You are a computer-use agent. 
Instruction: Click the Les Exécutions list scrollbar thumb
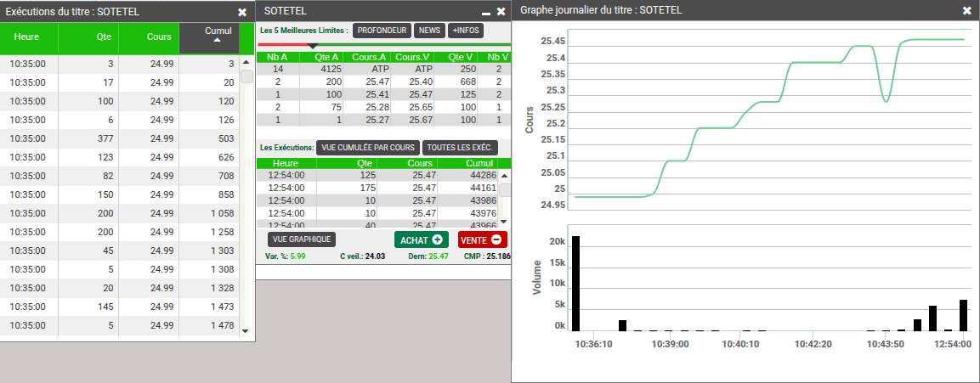pyautogui.click(x=504, y=191)
